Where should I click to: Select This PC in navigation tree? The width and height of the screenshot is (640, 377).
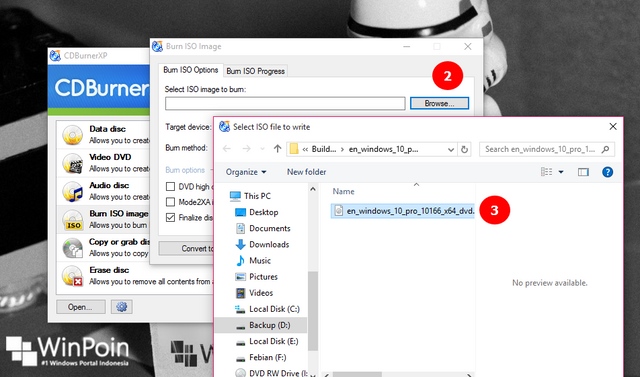click(x=250, y=196)
